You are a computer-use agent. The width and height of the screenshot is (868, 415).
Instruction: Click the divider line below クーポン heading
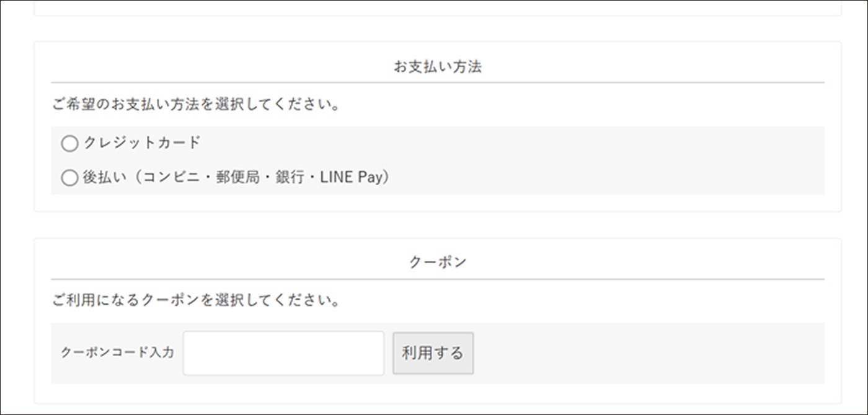coord(437,279)
